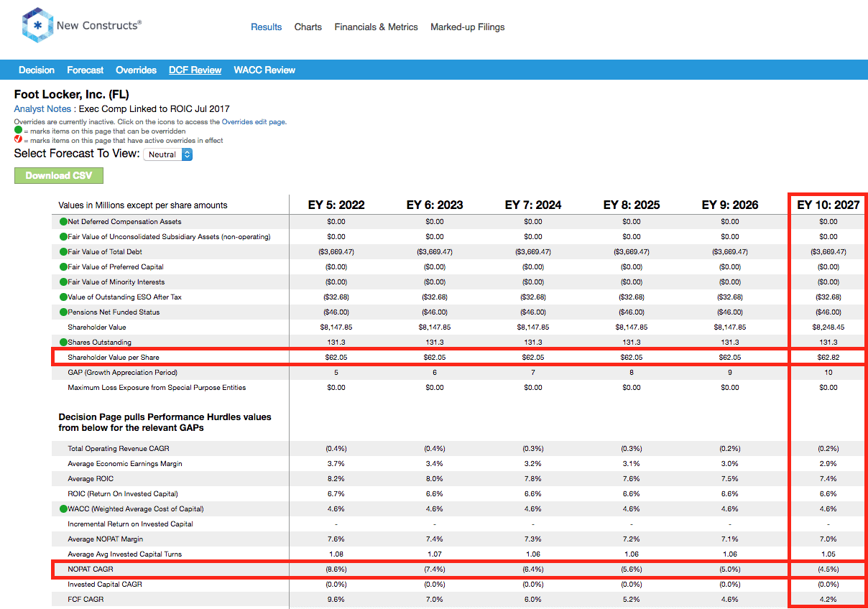Image resolution: width=868 pixels, height=609 pixels.
Task: Click the $8,248.45 Shareholder Value cell
Action: pos(828,327)
